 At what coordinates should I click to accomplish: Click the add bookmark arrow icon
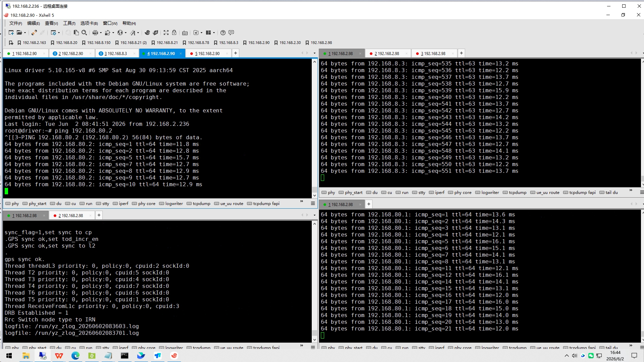[11, 43]
